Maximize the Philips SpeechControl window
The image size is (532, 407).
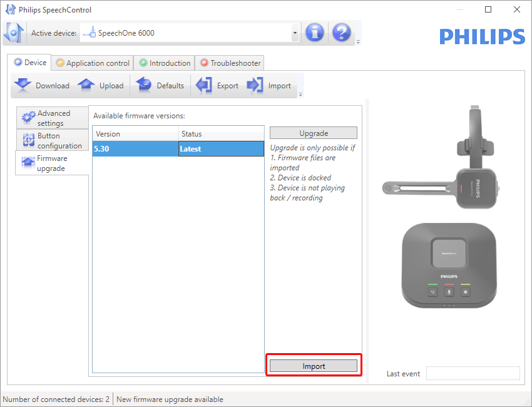(488, 9)
